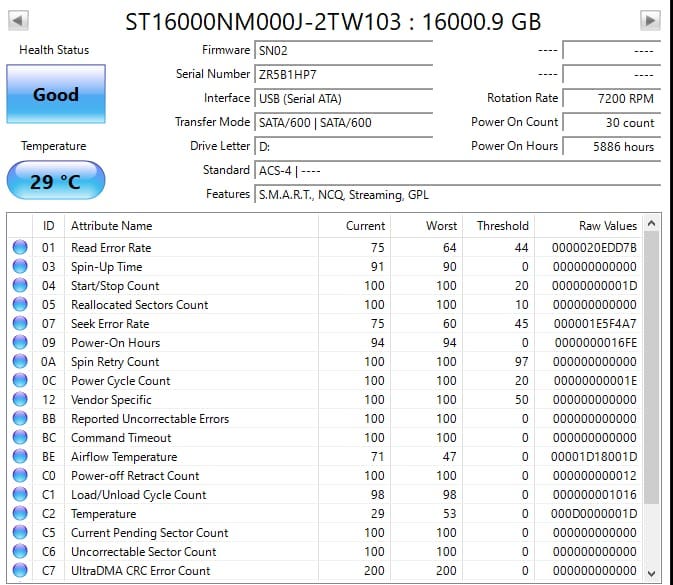Select the Reallocated Sectors Count attribute name

pyautogui.click(x=139, y=305)
